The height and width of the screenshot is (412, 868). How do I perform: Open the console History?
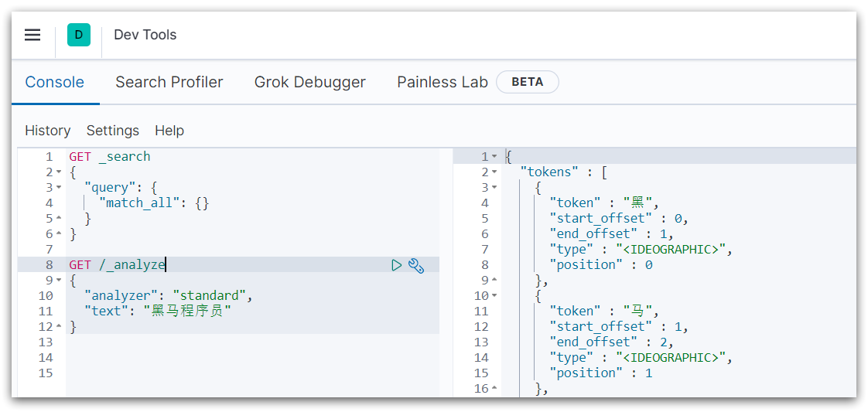click(x=47, y=131)
